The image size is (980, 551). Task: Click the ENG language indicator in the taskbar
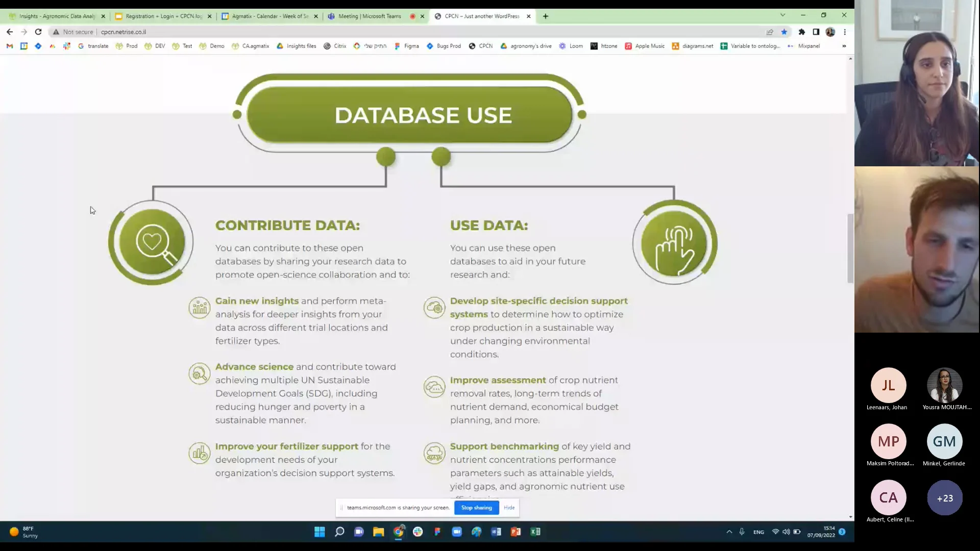click(x=759, y=532)
